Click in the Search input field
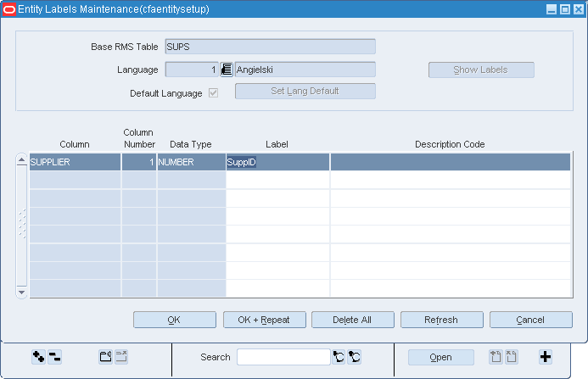This screenshot has width=588, height=379. pos(283,357)
